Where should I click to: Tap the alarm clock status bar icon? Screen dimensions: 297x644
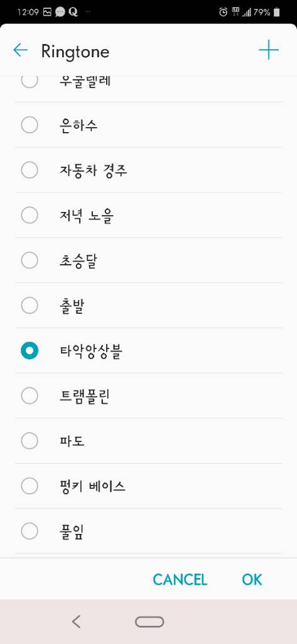[x=223, y=12]
